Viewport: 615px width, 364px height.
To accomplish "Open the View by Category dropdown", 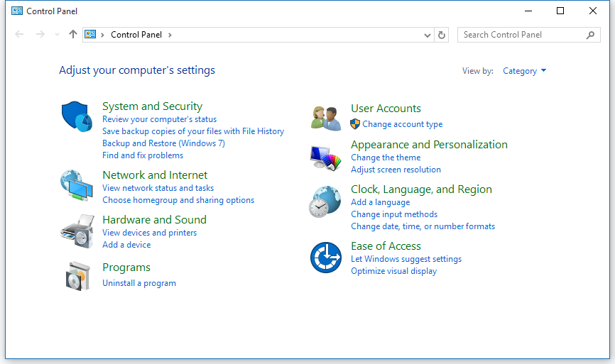I will pos(524,71).
